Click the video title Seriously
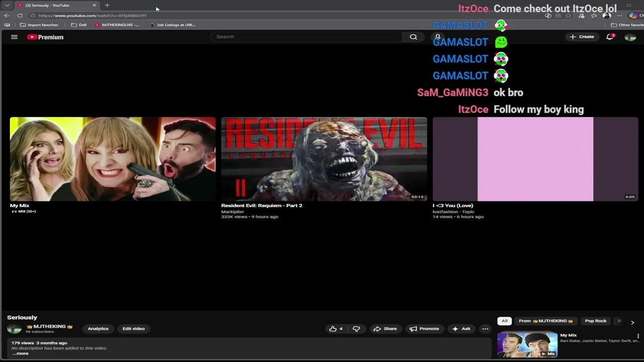 click(22, 317)
